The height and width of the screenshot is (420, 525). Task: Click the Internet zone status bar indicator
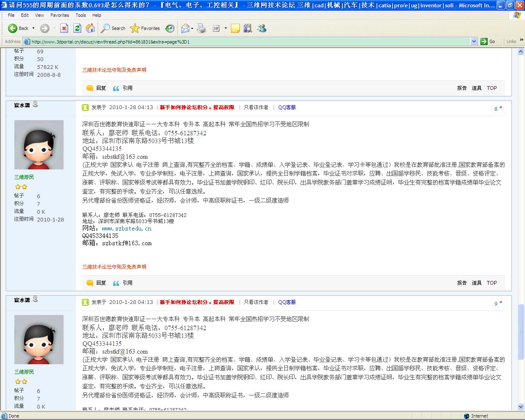(476, 416)
